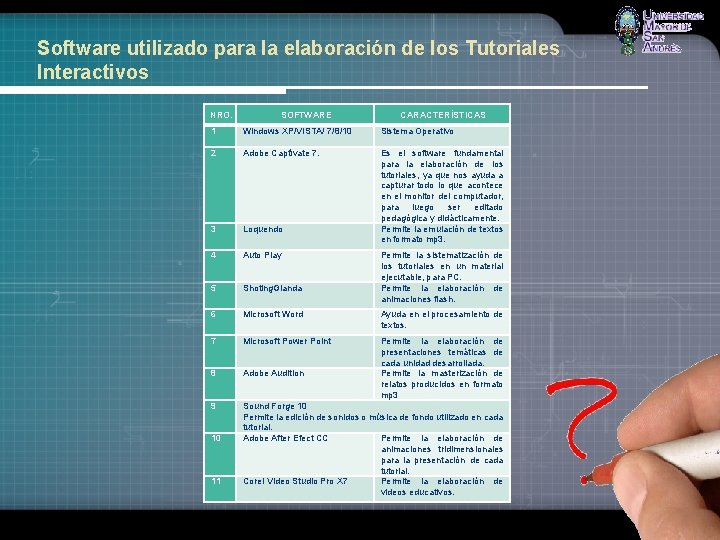The height and width of the screenshot is (540, 720).
Task: Click row number 11 cell
Action: (x=220, y=489)
